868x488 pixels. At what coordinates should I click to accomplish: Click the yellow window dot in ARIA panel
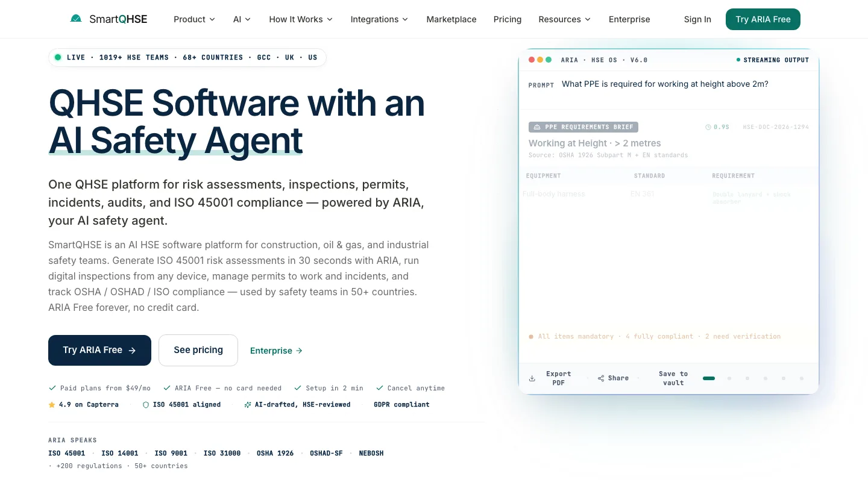(x=540, y=60)
